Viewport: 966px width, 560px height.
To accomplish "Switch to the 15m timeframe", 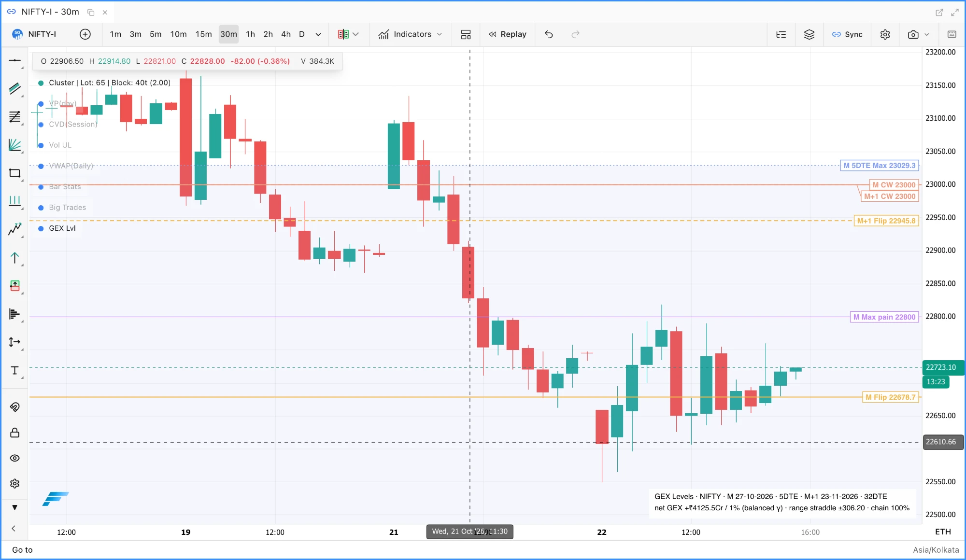I will click(x=203, y=34).
